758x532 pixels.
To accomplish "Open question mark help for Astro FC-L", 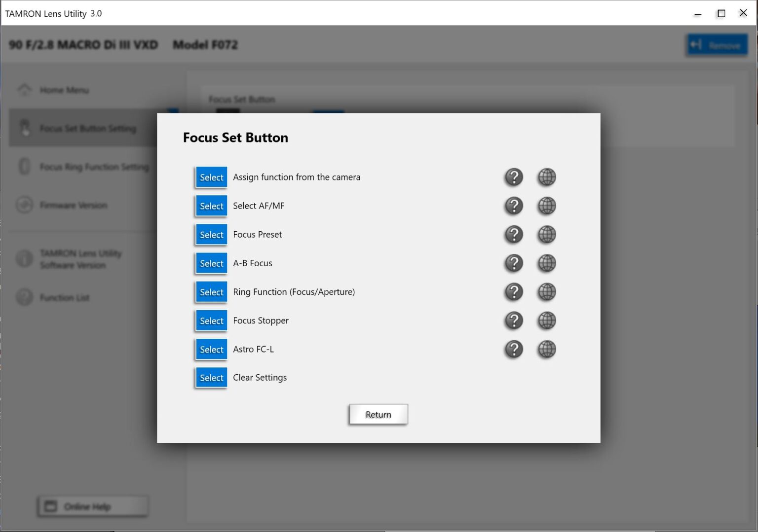I will point(514,349).
